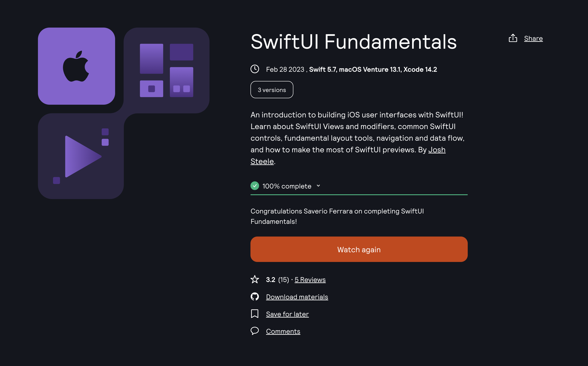Open the Comments link

click(x=283, y=331)
